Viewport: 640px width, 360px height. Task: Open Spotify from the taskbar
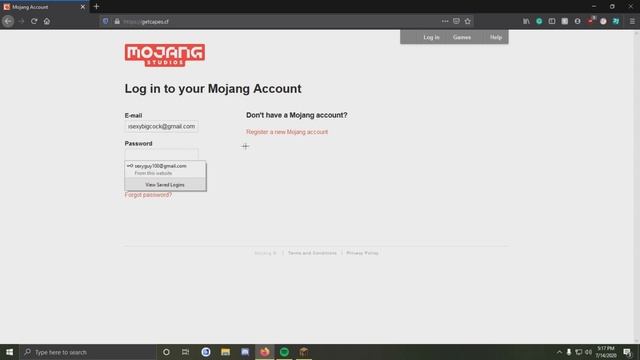point(284,352)
